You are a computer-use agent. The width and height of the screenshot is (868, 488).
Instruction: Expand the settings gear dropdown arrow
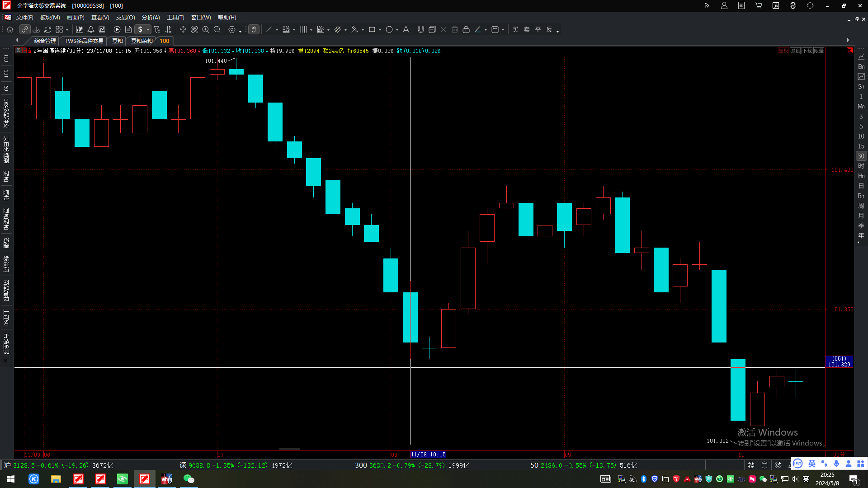[x=240, y=30]
